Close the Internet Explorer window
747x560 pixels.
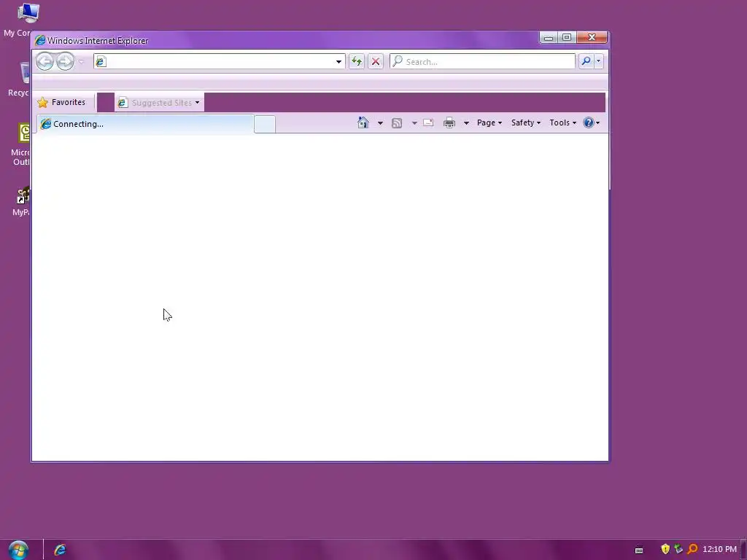(x=592, y=37)
